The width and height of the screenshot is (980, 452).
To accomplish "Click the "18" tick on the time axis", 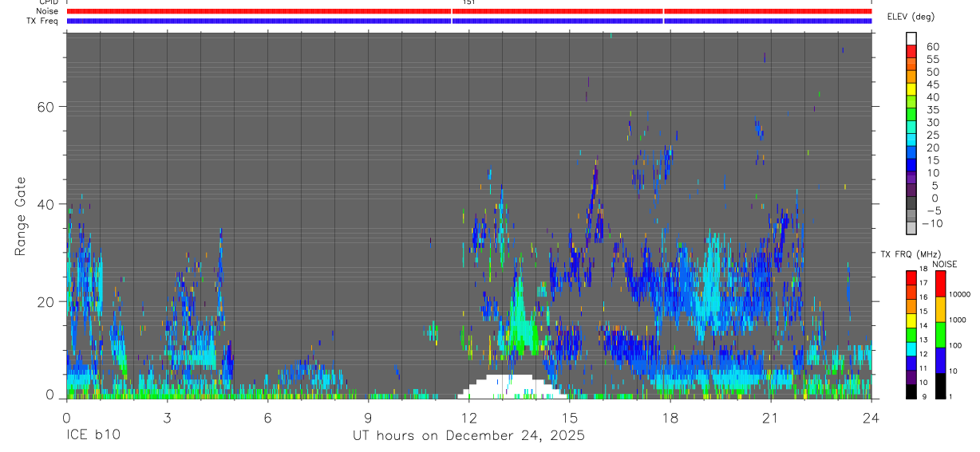I will coord(670,417).
